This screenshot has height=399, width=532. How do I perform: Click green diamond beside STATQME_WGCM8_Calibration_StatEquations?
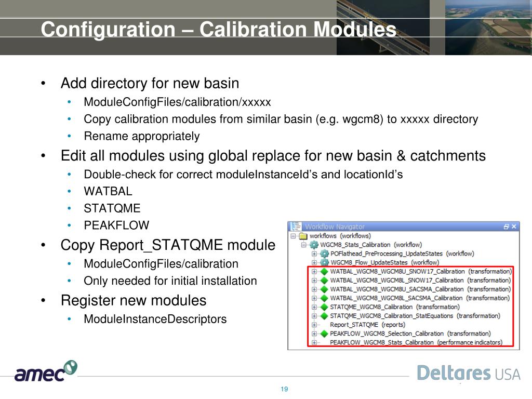(324, 316)
